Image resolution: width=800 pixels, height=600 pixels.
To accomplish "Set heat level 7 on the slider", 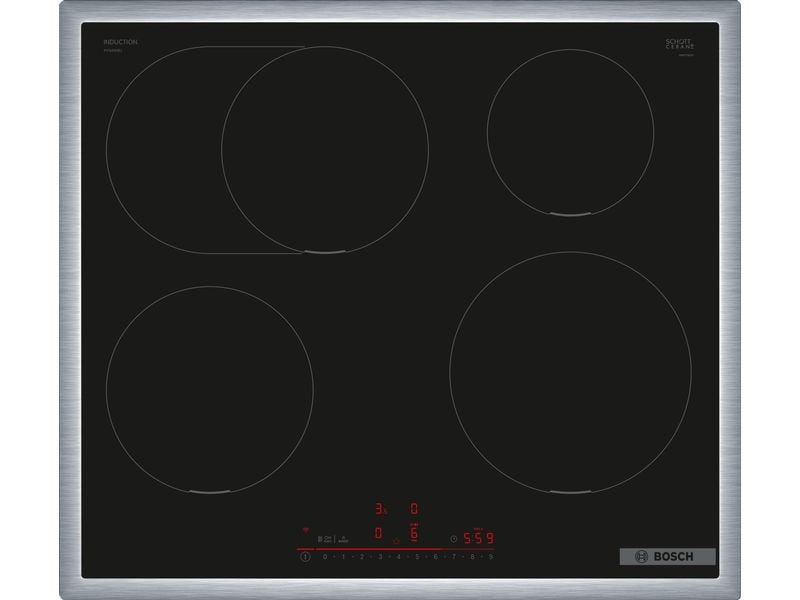I will [454, 557].
